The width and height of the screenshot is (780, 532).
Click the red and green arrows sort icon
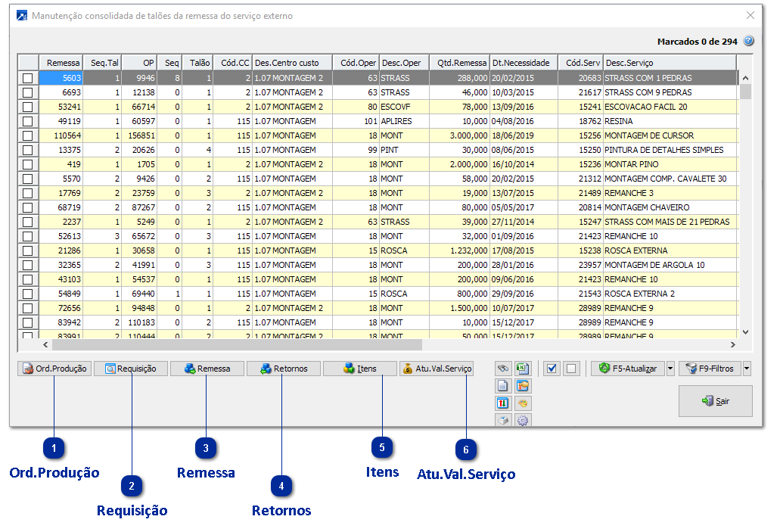pyautogui.click(x=503, y=403)
